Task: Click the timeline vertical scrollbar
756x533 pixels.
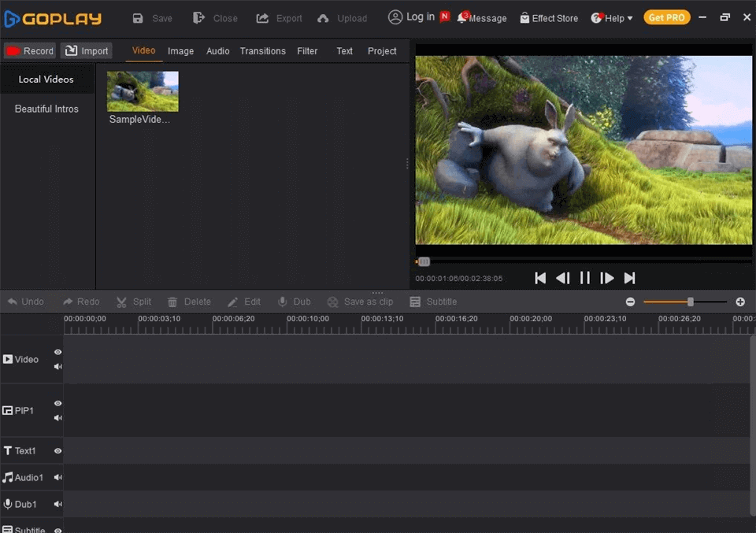Action: 753,426
